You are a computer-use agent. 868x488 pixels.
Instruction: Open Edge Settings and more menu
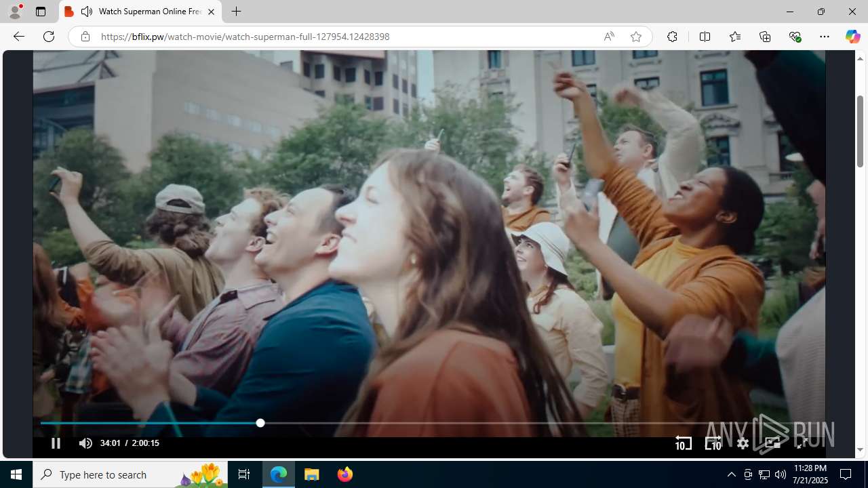click(x=825, y=37)
